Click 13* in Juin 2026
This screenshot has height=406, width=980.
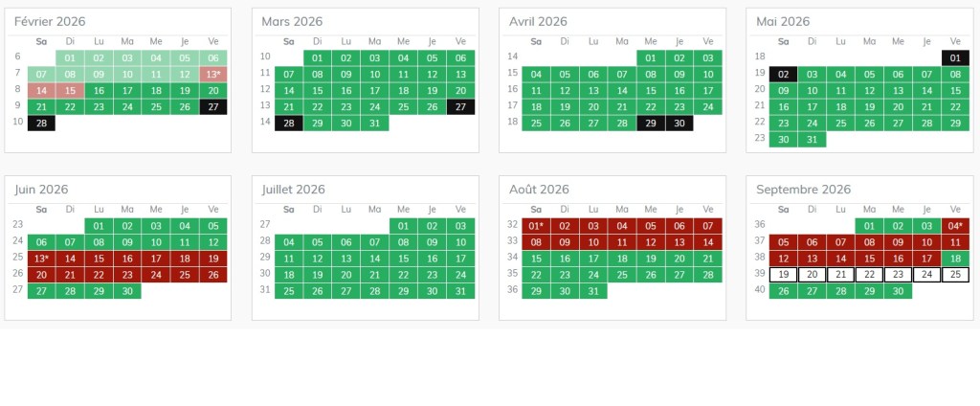pos(41,259)
